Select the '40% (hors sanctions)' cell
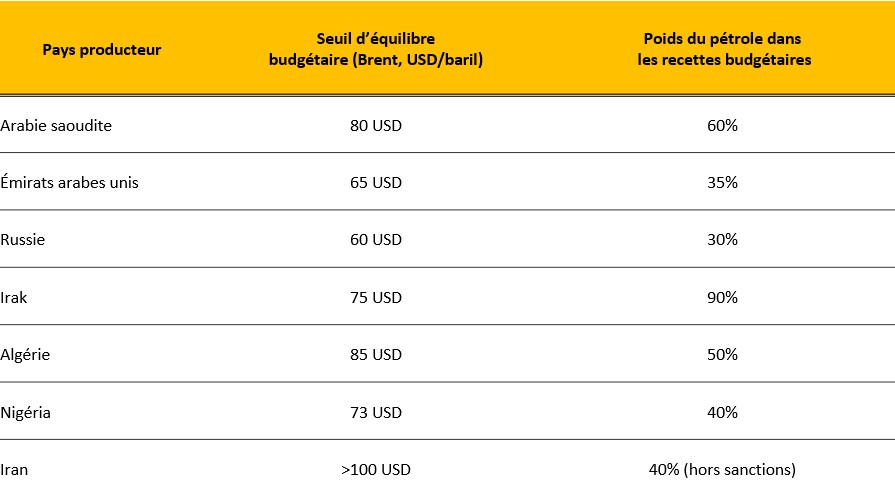Viewport: 895px width, 495px height. 722,470
